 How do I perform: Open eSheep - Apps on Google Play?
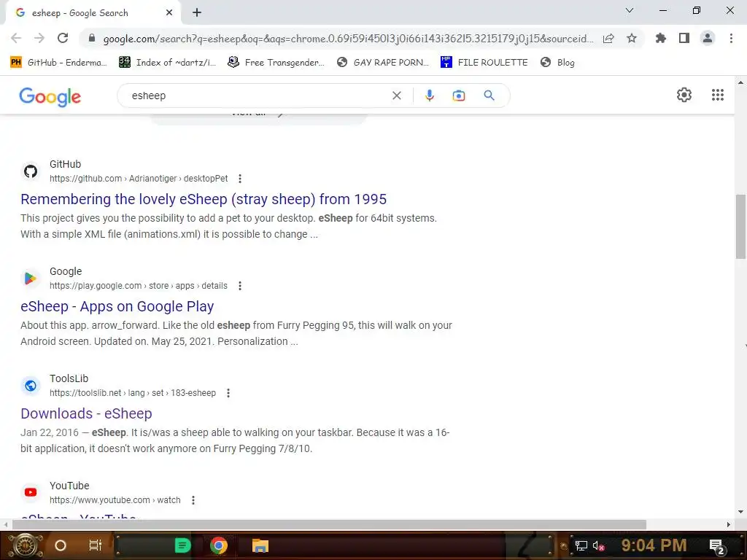(x=117, y=306)
